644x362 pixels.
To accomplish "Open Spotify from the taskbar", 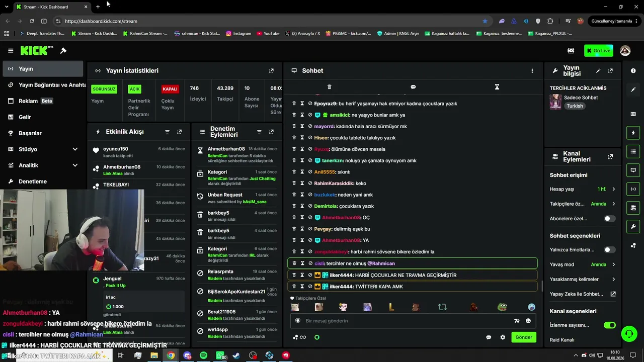I will [x=203, y=355].
